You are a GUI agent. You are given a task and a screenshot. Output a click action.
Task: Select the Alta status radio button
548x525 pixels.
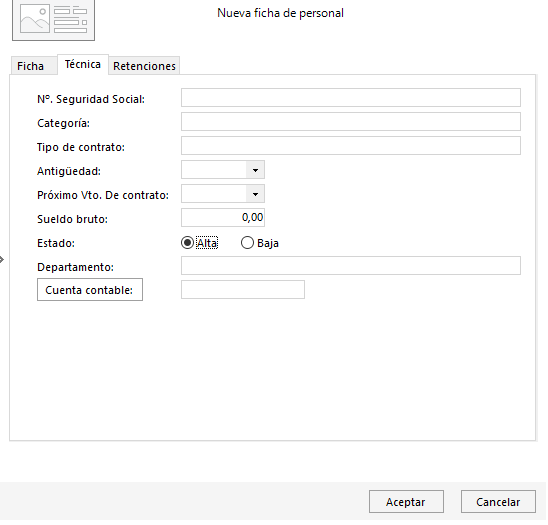click(x=187, y=243)
